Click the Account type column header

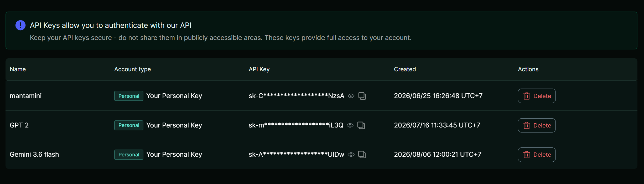133,69
